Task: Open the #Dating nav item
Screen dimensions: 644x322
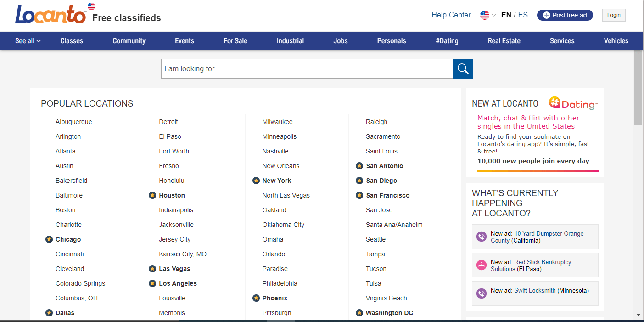Action: click(x=447, y=41)
